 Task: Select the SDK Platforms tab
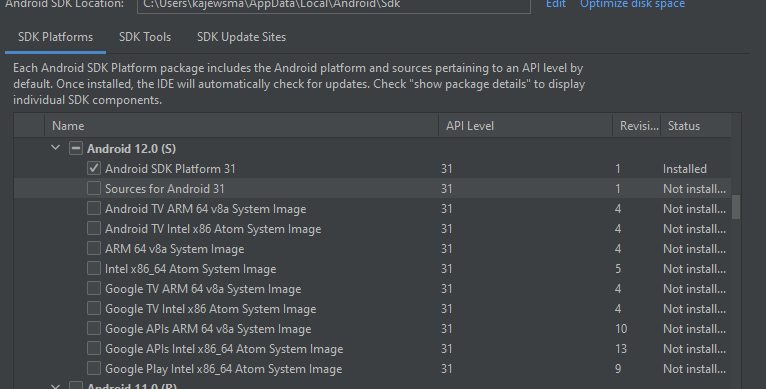pos(55,37)
